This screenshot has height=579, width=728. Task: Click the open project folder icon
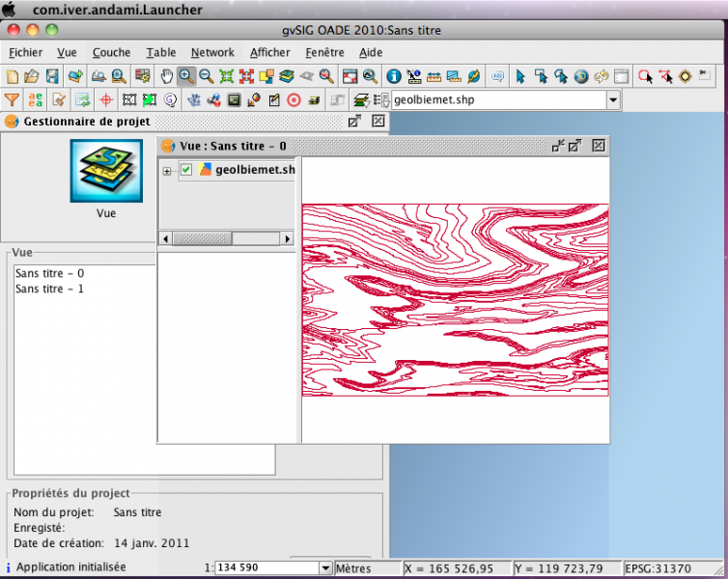click(x=32, y=76)
